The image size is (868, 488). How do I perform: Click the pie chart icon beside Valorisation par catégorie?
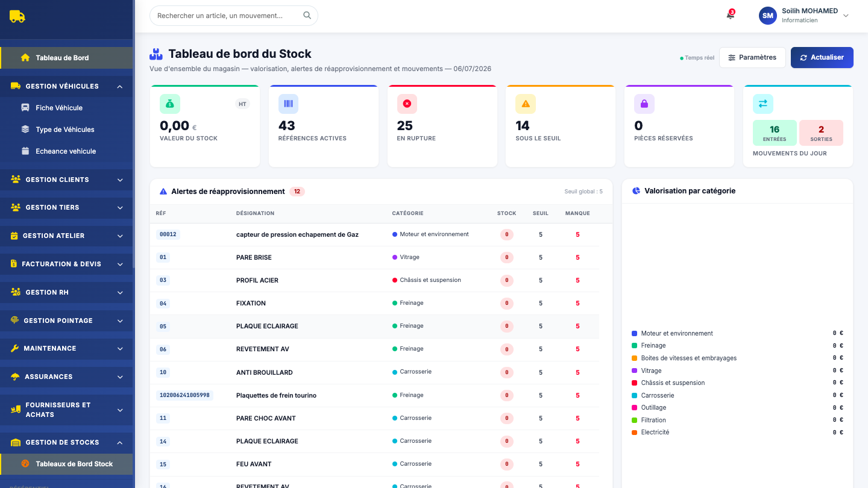click(636, 191)
